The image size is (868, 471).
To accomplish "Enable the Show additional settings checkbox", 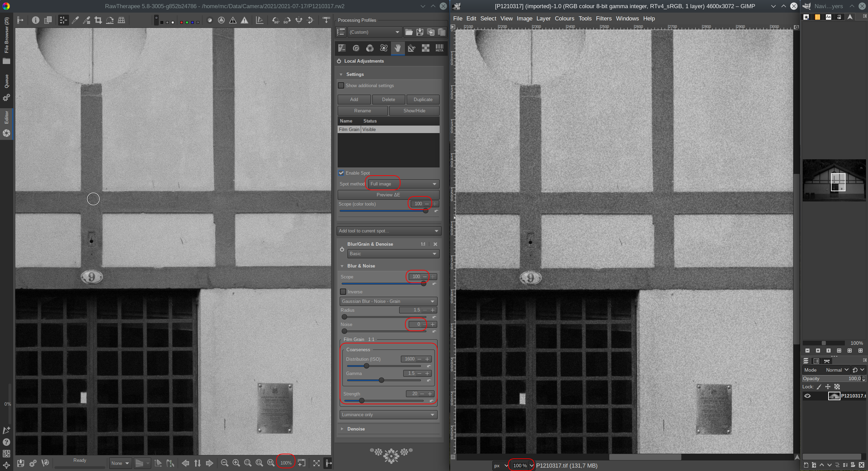I will 341,85.
